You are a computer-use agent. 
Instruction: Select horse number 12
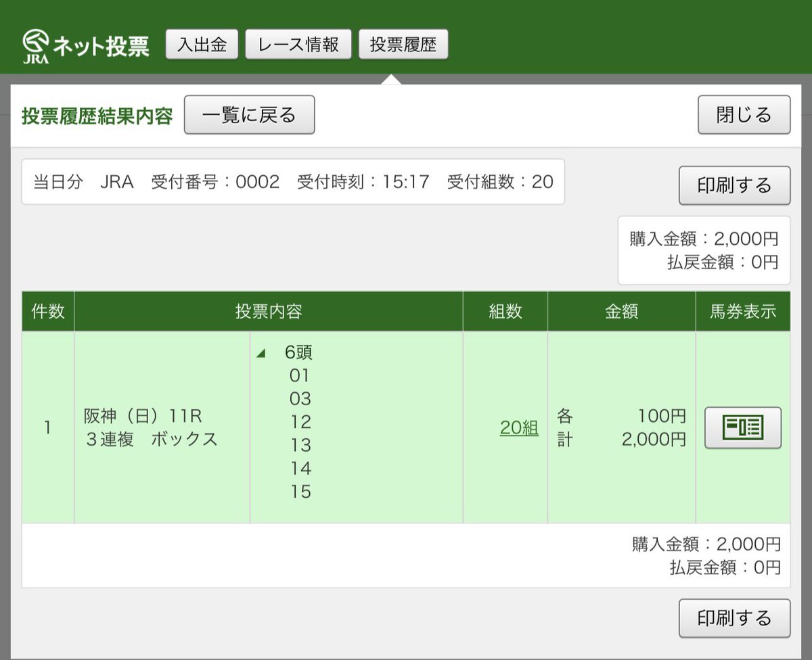click(x=300, y=422)
